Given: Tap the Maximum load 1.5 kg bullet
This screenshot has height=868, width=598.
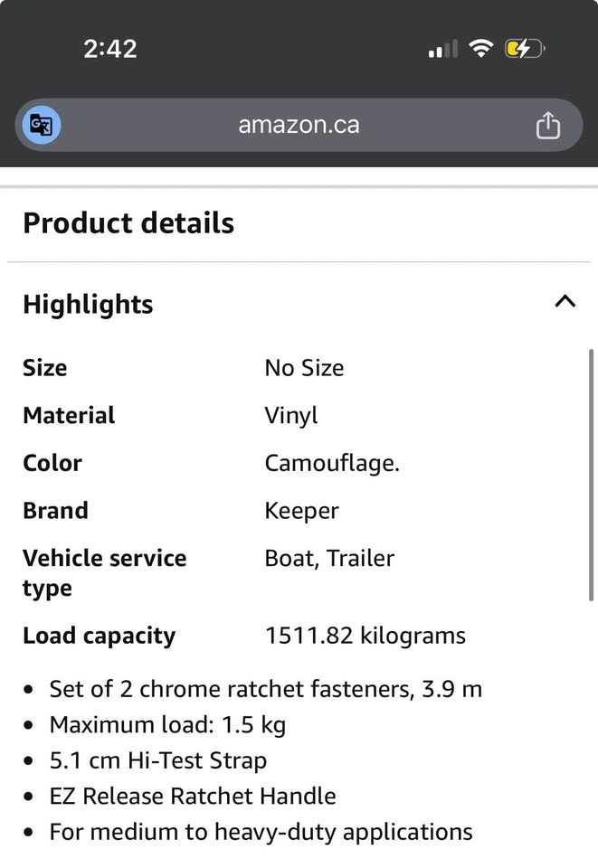Looking at the screenshot, I should click(167, 725).
